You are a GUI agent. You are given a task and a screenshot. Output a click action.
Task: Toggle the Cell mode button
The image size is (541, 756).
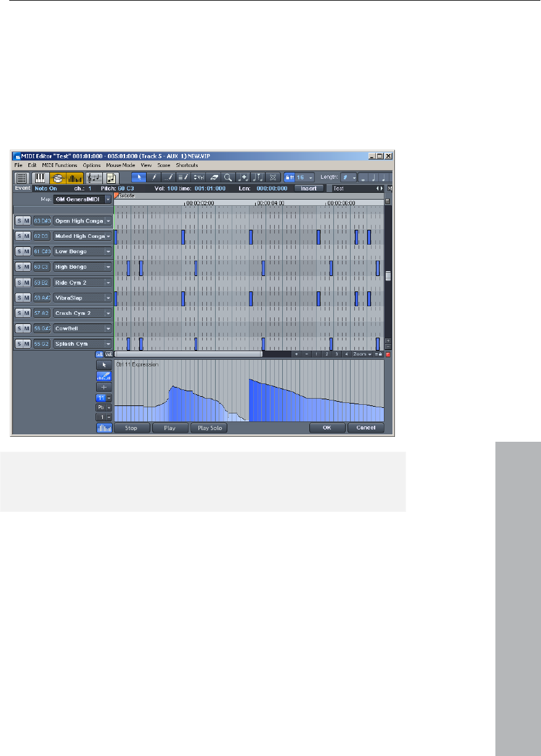[99, 354]
